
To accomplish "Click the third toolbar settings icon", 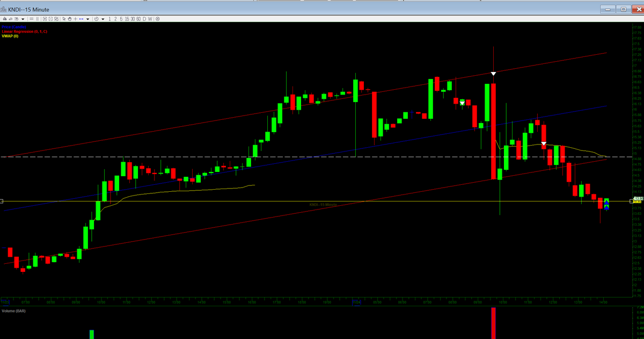I will click(17, 19).
